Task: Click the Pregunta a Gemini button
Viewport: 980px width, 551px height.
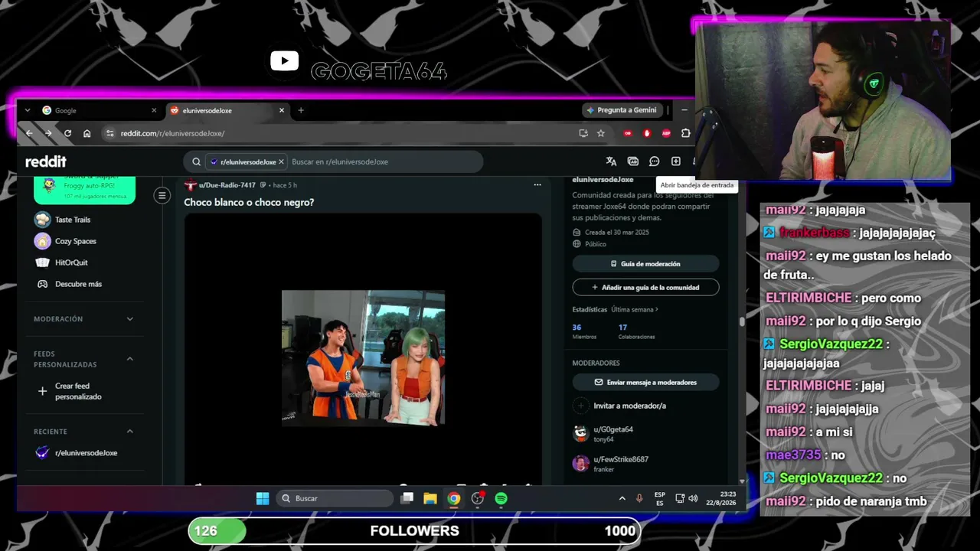Action: [622, 110]
